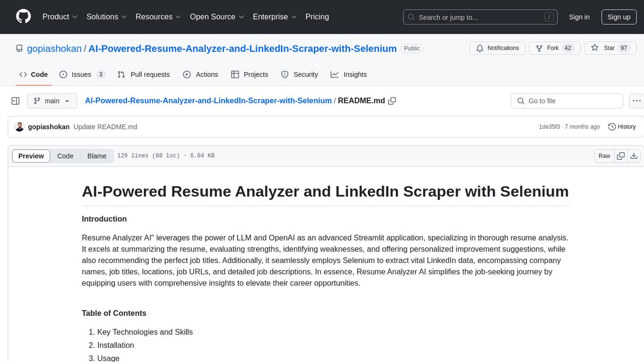The height and width of the screenshot is (362, 644).
Task: Open the Raw file view
Action: pyautogui.click(x=604, y=156)
